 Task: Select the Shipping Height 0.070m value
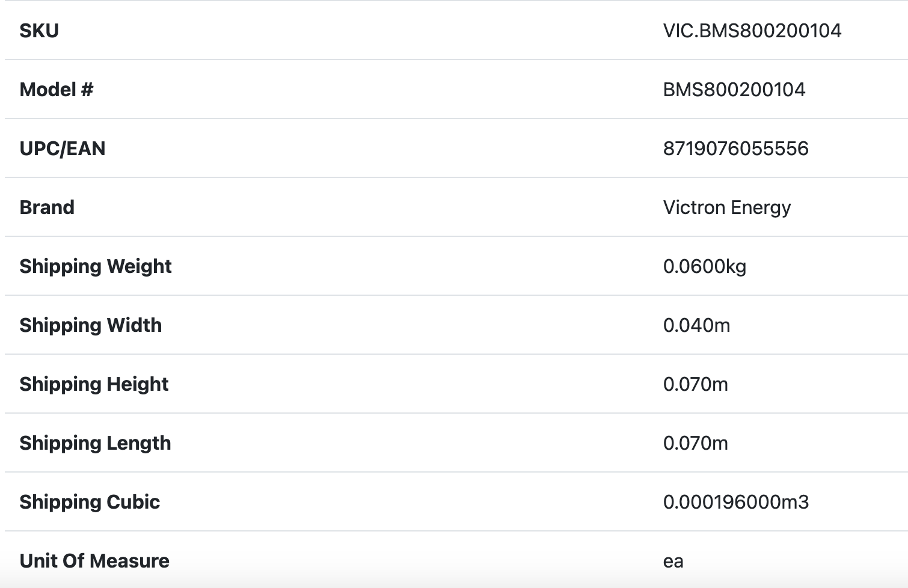click(695, 384)
